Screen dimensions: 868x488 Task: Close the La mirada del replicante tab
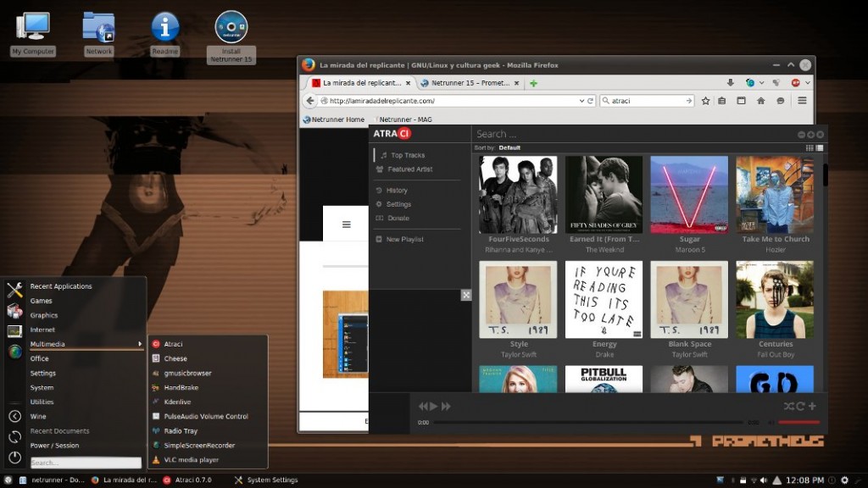coord(408,83)
